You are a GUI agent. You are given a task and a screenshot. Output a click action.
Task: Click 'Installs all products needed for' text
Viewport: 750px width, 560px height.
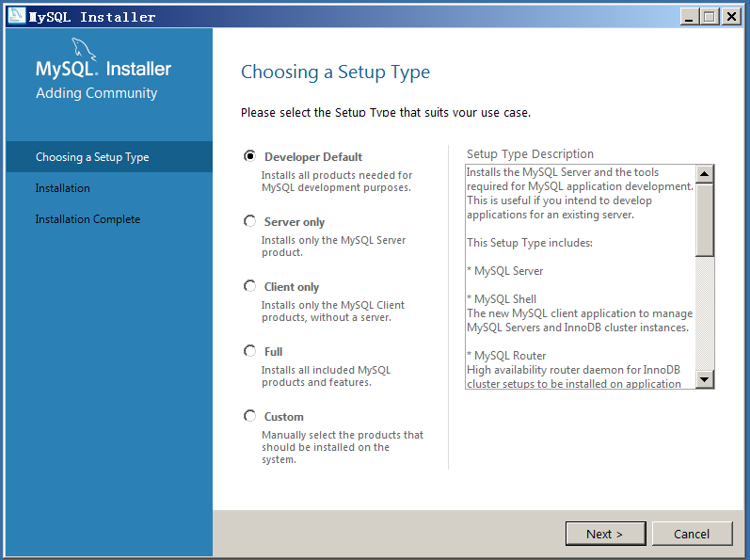click(x=337, y=175)
